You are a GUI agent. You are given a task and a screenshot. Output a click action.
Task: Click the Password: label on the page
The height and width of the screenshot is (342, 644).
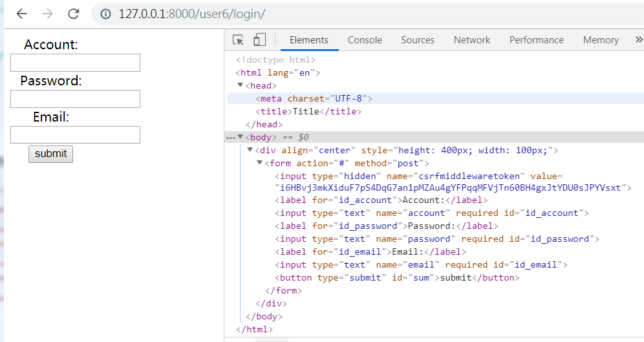tap(51, 80)
